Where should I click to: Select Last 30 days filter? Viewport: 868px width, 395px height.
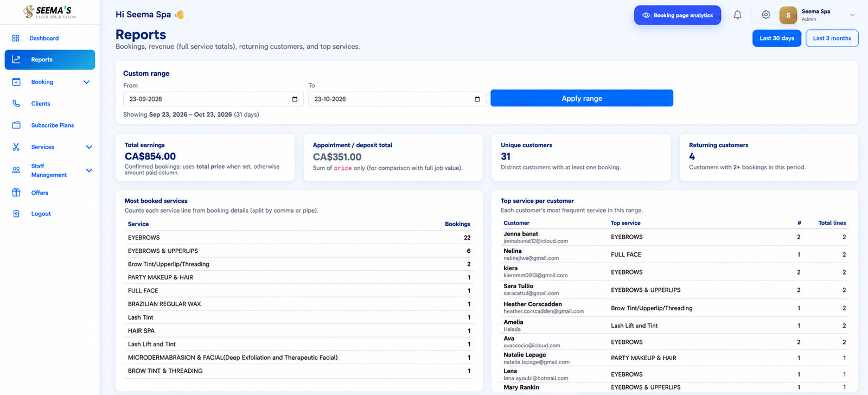coord(777,38)
